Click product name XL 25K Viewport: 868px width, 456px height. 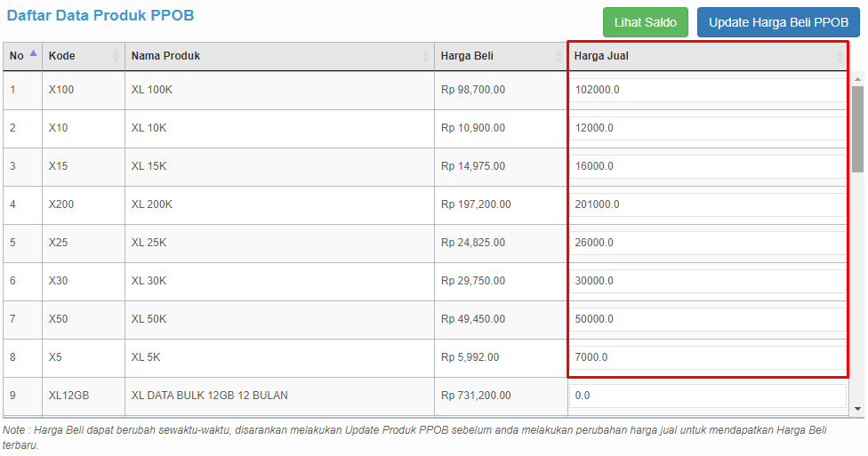click(149, 243)
